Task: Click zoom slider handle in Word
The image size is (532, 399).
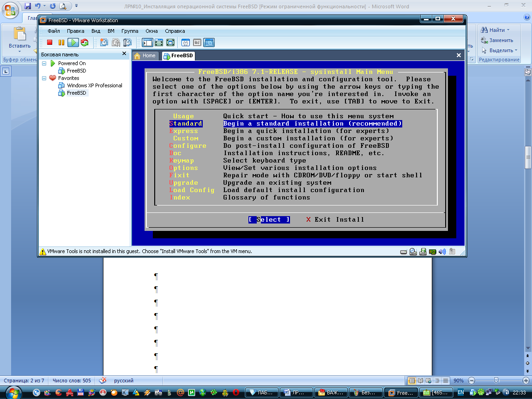Action: 496,381
